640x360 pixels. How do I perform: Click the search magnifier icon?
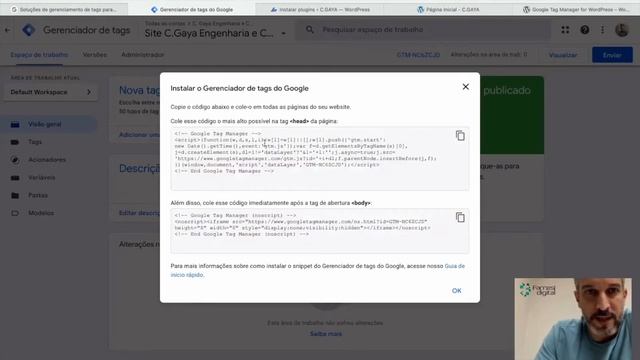[x=310, y=29]
